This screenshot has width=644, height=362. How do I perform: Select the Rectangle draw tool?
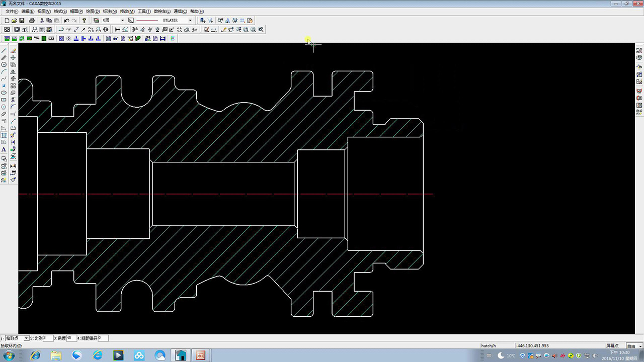pos(4,100)
